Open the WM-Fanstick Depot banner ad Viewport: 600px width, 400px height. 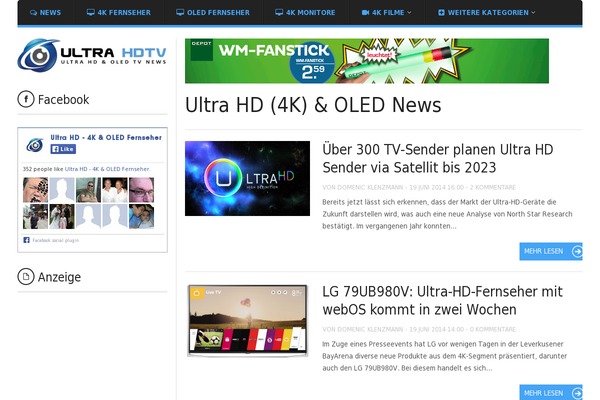367,61
